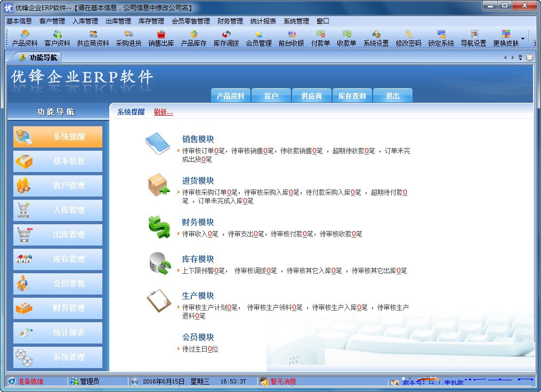541x392 pixels.
Task: Open 供应商资料 toolbar icon
Action: coord(93,38)
